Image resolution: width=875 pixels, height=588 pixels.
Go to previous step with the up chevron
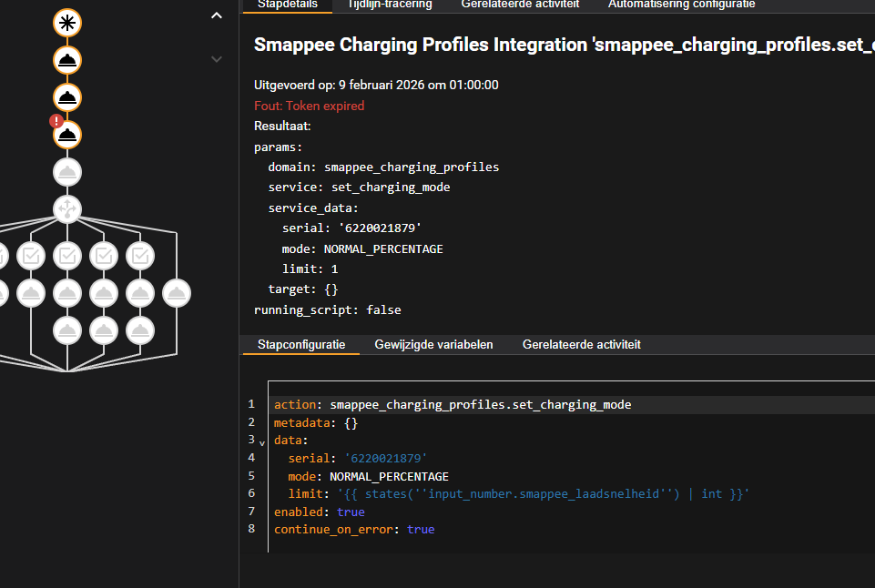pyautogui.click(x=216, y=15)
